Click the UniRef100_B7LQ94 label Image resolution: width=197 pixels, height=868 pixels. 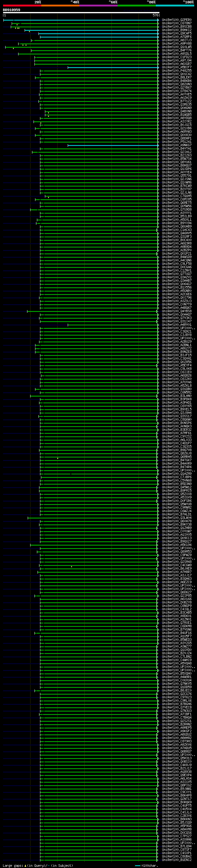(177, 846)
